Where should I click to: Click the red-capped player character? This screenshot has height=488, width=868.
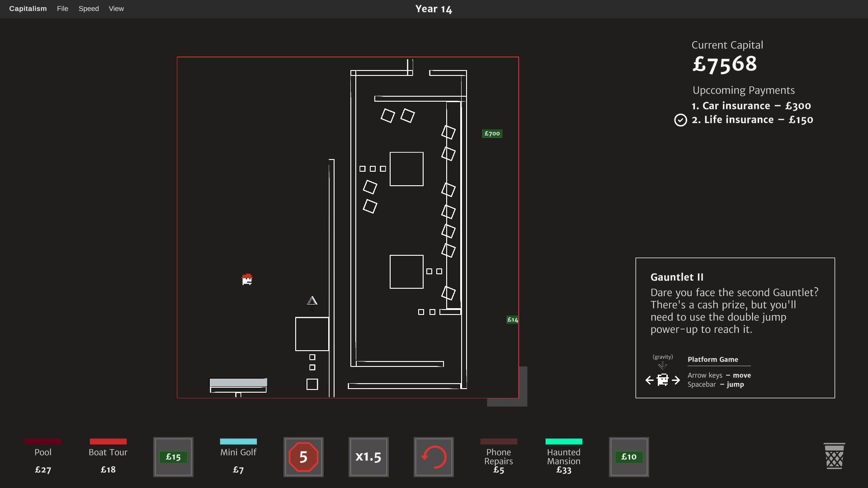247,279
